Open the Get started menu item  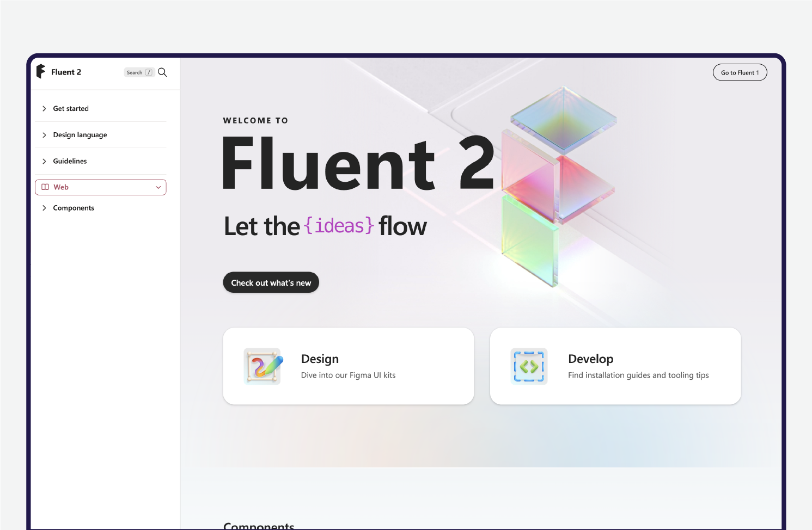pyautogui.click(x=71, y=109)
